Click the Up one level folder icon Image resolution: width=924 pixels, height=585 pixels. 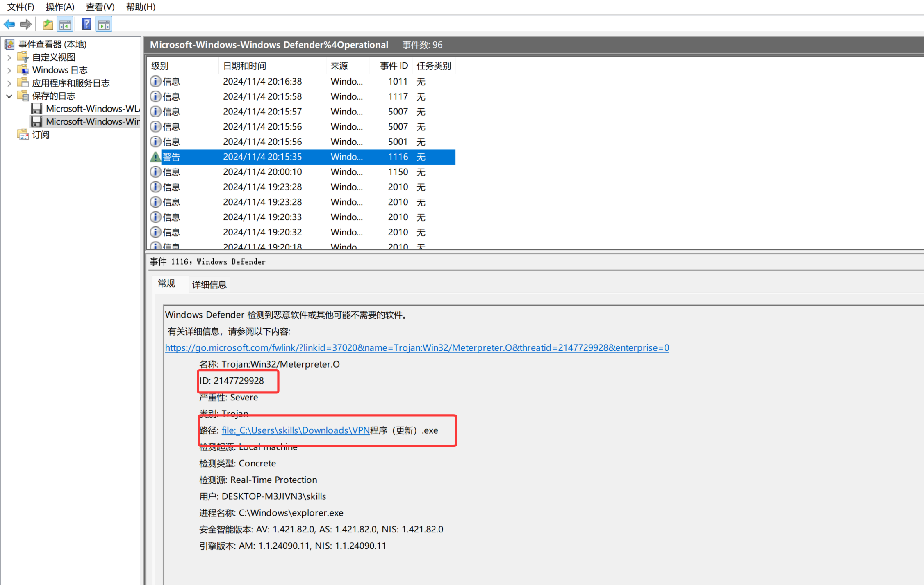(48, 24)
